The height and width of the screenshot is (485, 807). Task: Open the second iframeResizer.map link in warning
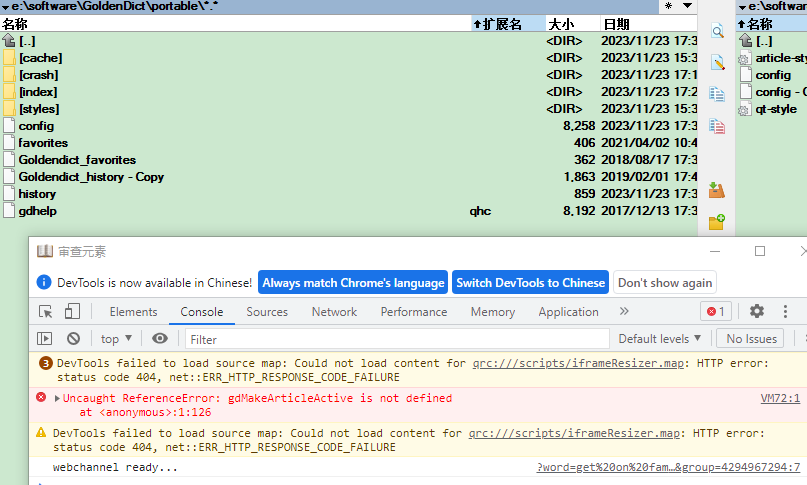[574, 433]
